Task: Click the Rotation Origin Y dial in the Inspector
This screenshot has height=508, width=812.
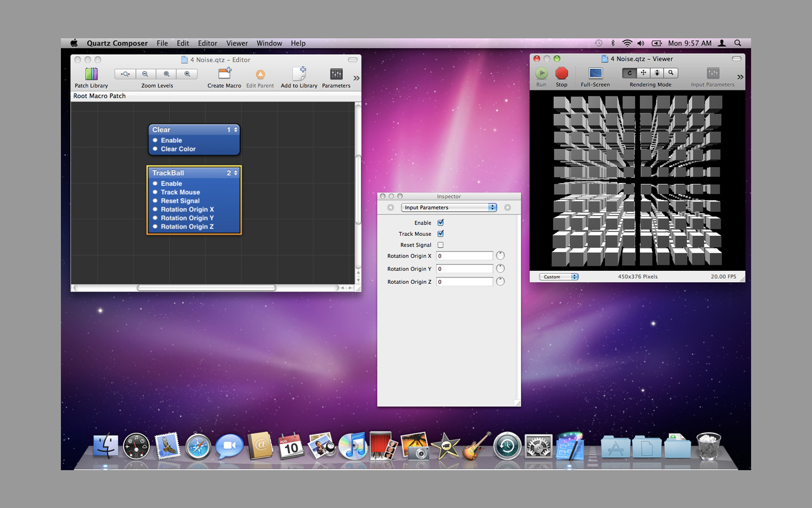Action: [x=500, y=269]
